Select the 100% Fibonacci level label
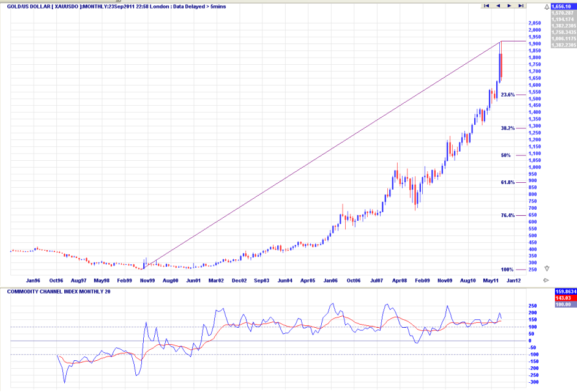Viewport: 577px width, 392px height. pos(507,270)
